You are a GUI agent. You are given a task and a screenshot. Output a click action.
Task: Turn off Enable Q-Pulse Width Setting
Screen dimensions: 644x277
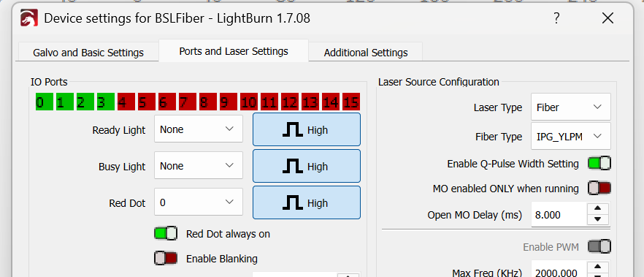pos(599,163)
